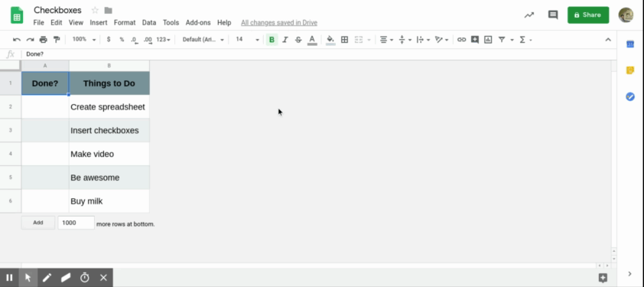Click 'All changes saved in Drive' link
The image size is (644, 287).
click(x=279, y=23)
